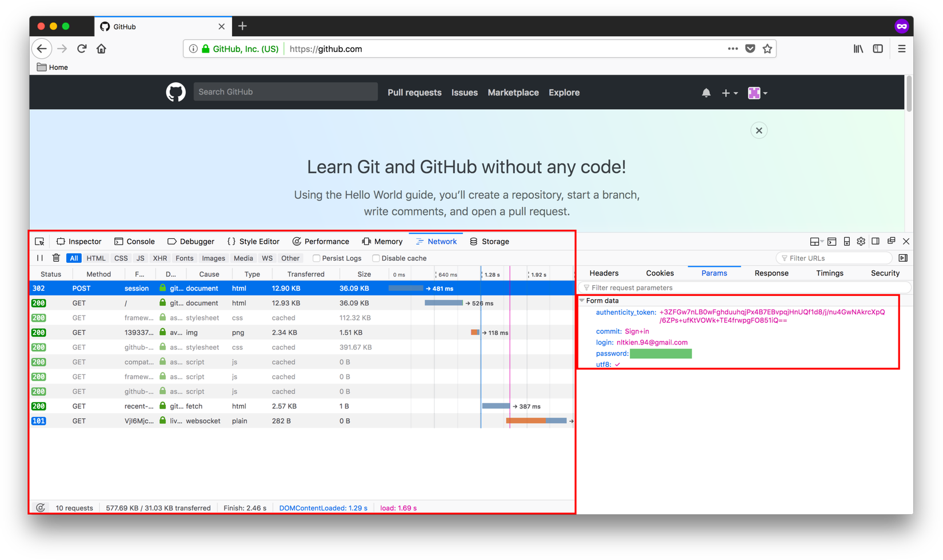The width and height of the screenshot is (943, 560).
Task: Select the recent- fetch request row
Action: (302, 406)
